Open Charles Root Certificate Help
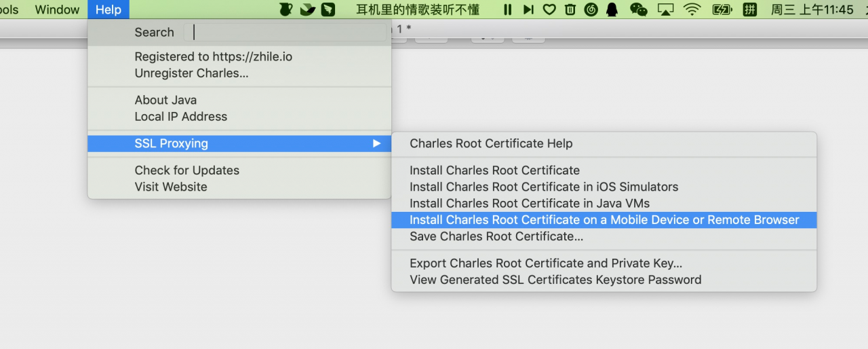This screenshot has width=868, height=349. click(x=604, y=143)
